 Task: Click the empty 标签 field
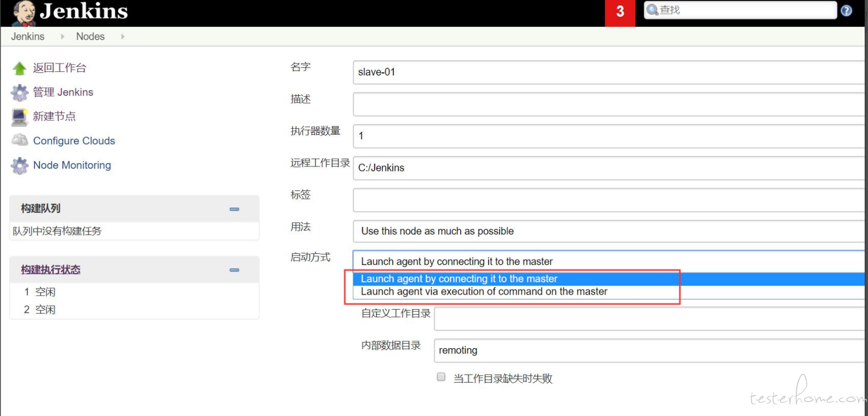click(610, 200)
